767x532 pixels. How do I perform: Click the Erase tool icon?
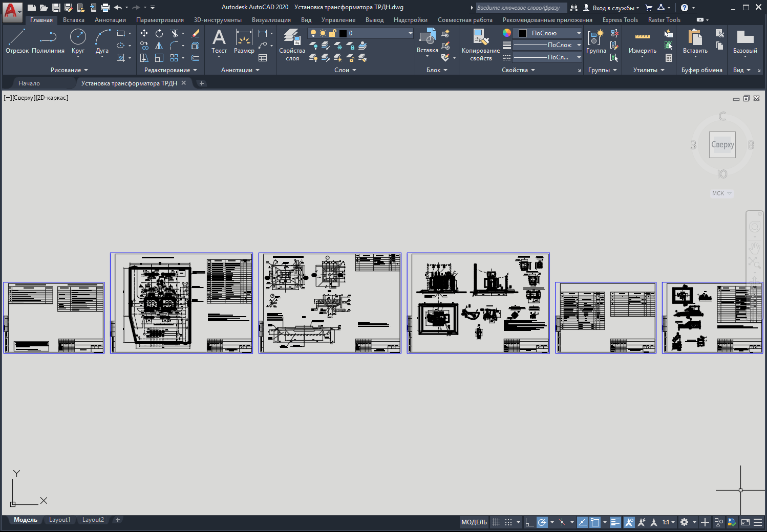[x=195, y=33]
